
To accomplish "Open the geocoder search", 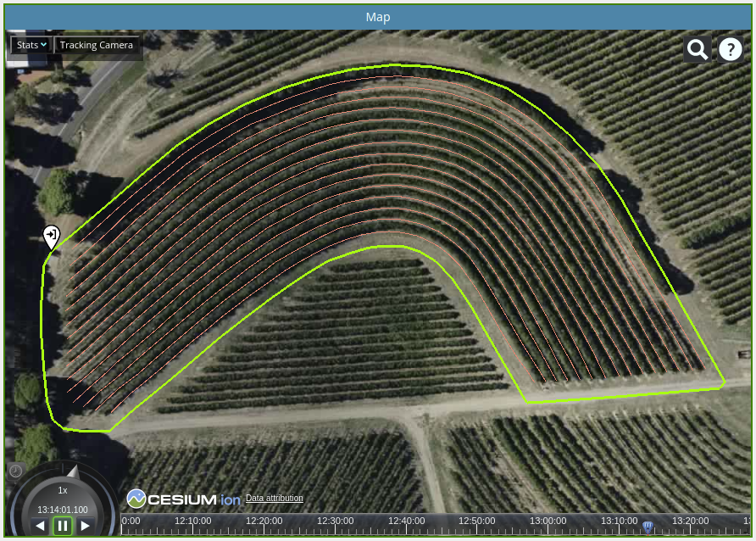I will pyautogui.click(x=697, y=49).
